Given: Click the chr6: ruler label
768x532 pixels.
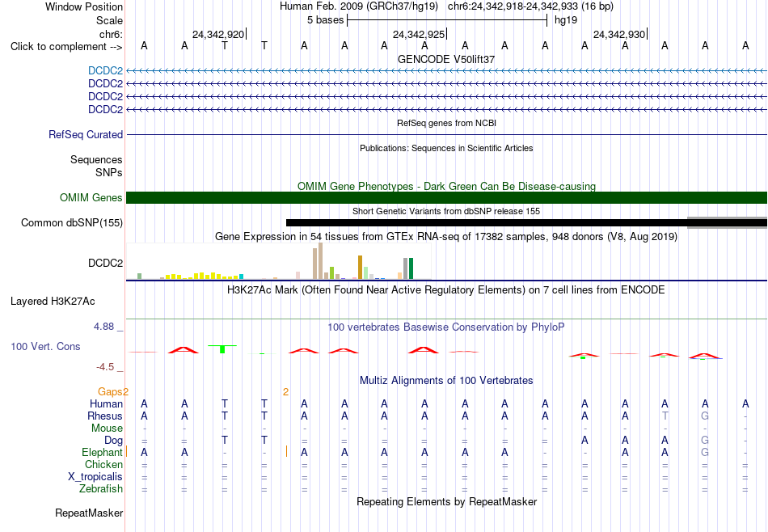Looking at the screenshot, I should pos(111,34).
